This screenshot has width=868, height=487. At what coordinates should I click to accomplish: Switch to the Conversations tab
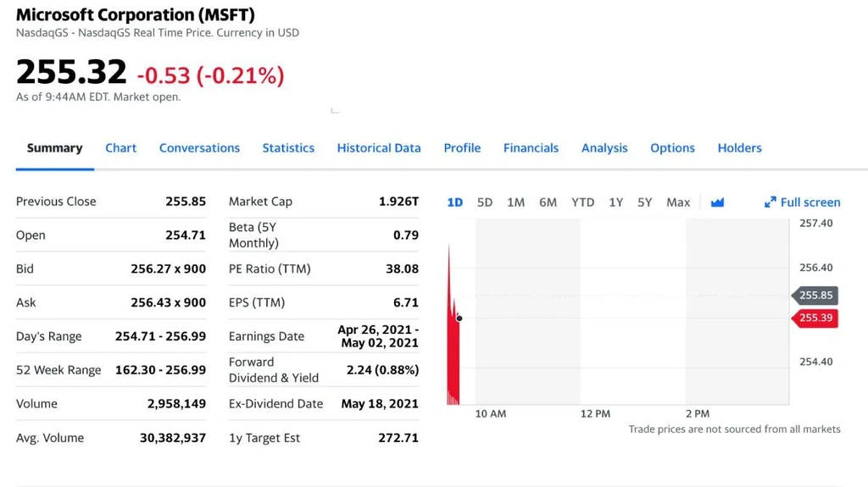pyautogui.click(x=199, y=148)
